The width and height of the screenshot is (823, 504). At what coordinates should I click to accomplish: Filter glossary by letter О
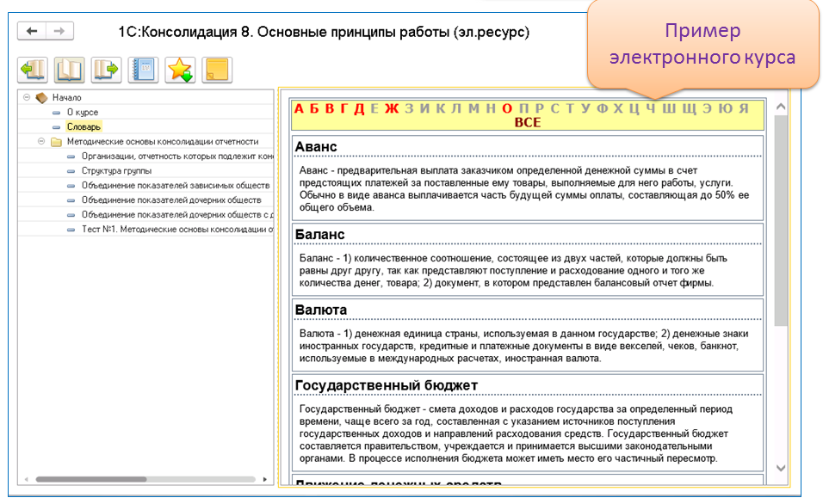click(507, 108)
